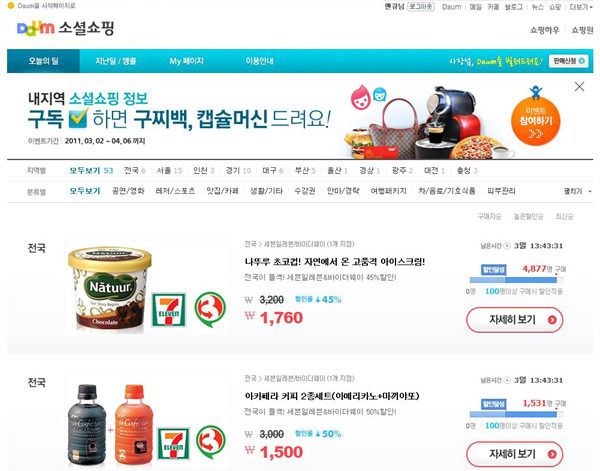Click the Daum social shopping logo
This screenshot has height=471, width=600.
pyautogui.click(x=65, y=28)
